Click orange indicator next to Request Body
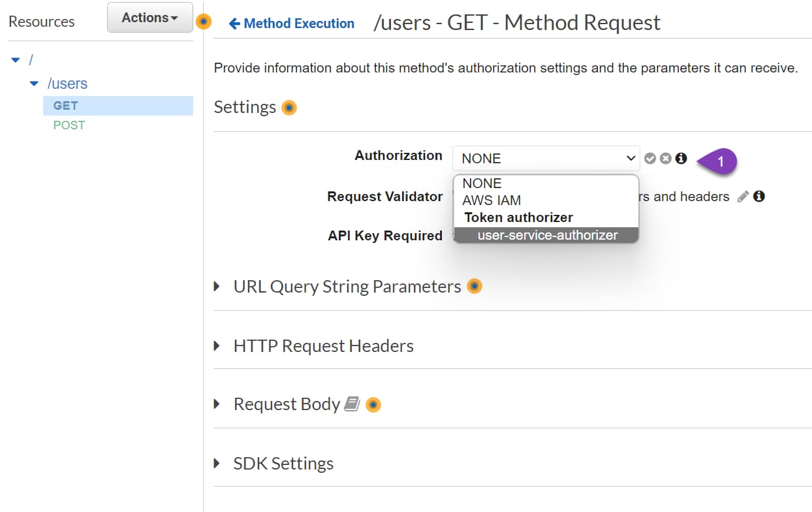The width and height of the screenshot is (812, 512). click(x=373, y=404)
